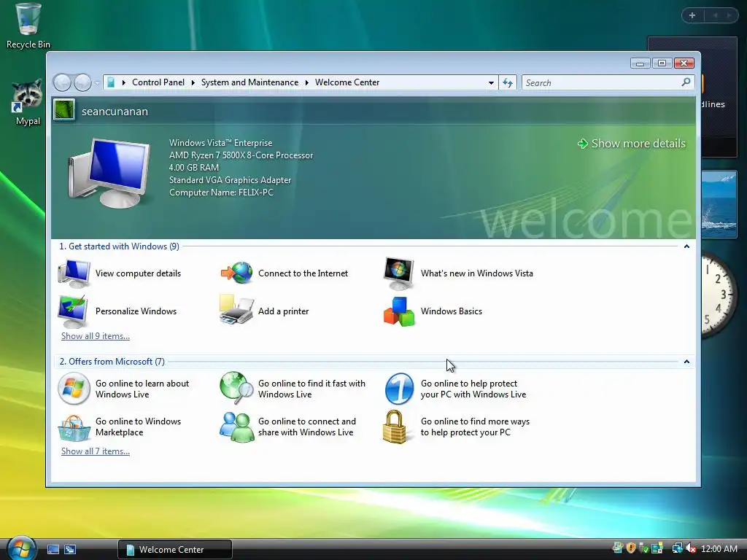Screen dimensions: 747x560
Task: Click the seancunanan username text
Action: click(x=115, y=112)
